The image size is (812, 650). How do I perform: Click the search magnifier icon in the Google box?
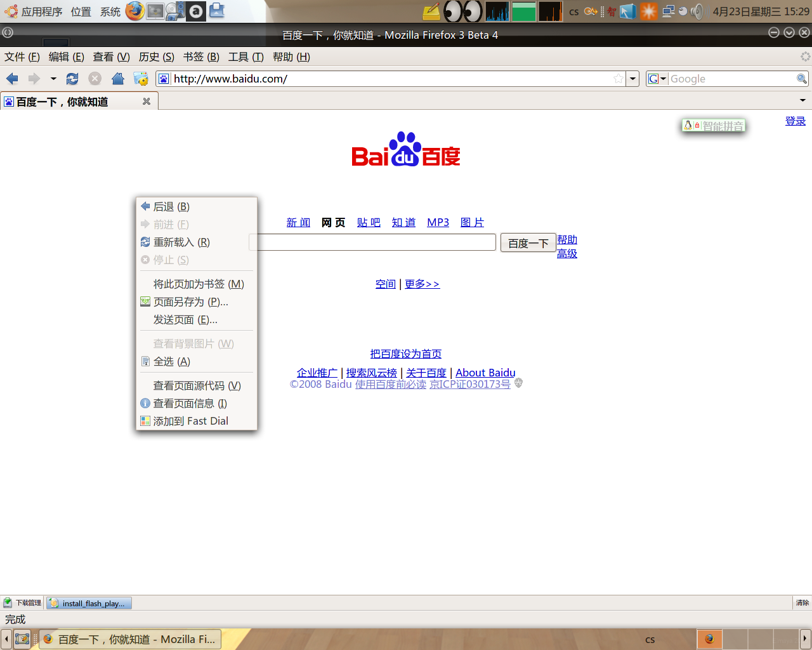pos(802,79)
